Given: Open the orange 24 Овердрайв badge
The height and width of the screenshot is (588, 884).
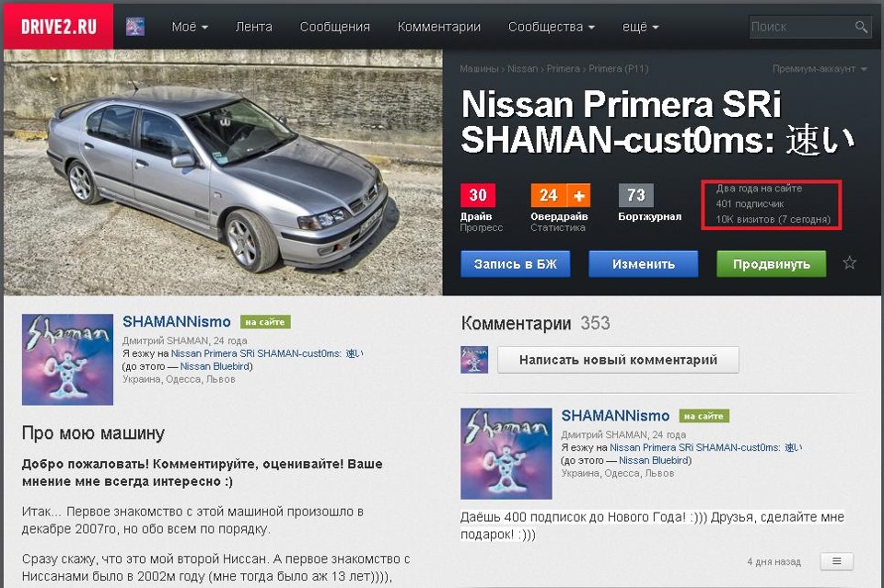Looking at the screenshot, I should tap(549, 195).
